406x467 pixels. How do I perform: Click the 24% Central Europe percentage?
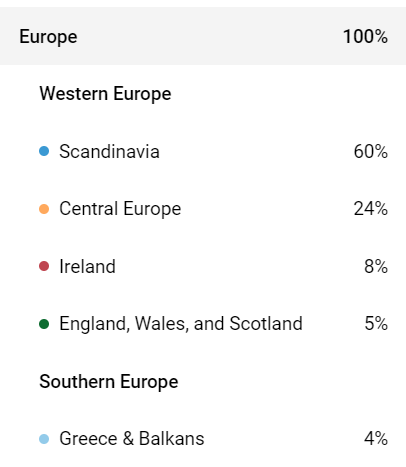click(x=371, y=209)
